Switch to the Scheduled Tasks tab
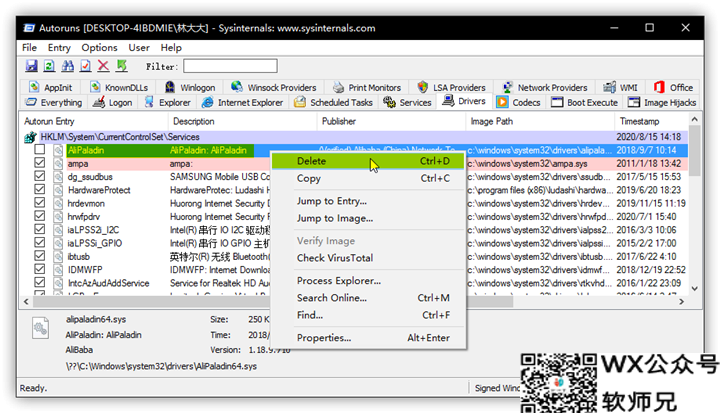Viewport: 720px width, 413px height. [333, 102]
